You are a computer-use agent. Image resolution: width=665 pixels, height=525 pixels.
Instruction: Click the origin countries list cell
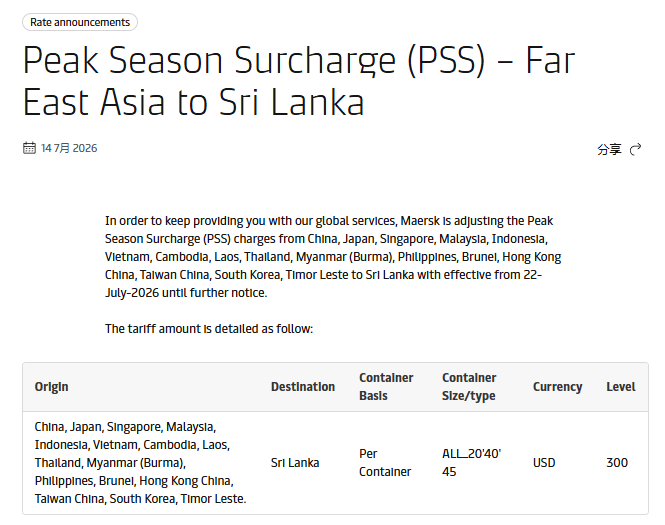140,463
